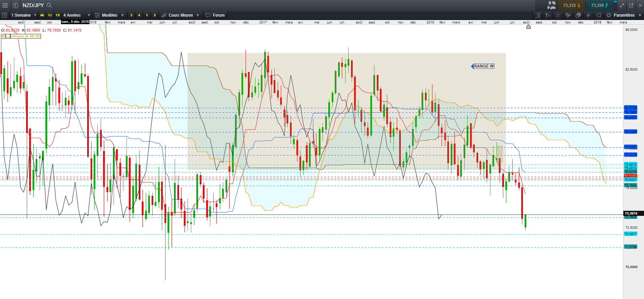The image size is (644, 299).
Task: Click the sell price 73,332 button
Action: (x=571, y=5)
